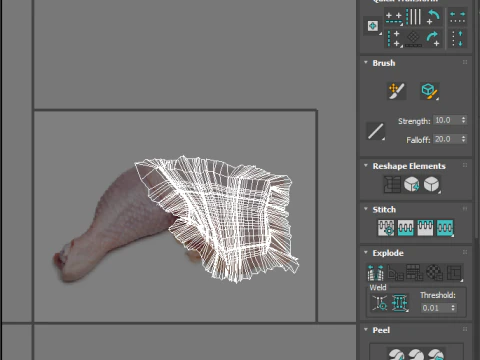Click Flatten by Polygon Angle icon
Image resolution: width=480 pixels, height=360 pixels.
(x=395, y=272)
